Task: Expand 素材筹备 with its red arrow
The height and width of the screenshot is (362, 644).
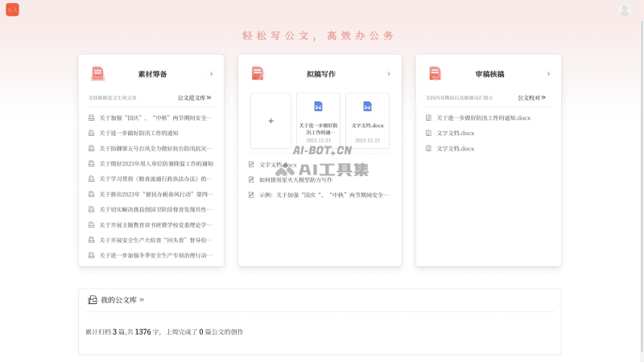Action: (211, 74)
